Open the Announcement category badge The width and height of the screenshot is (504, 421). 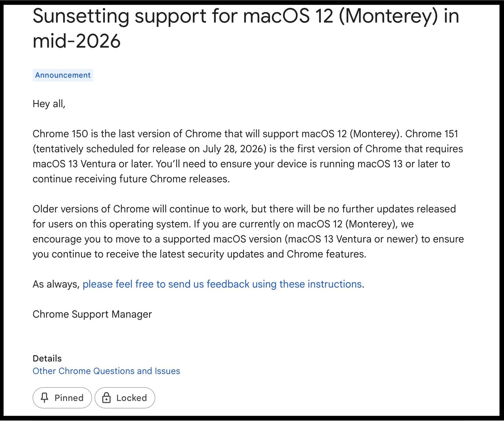pyautogui.click(x=63, y=75)
